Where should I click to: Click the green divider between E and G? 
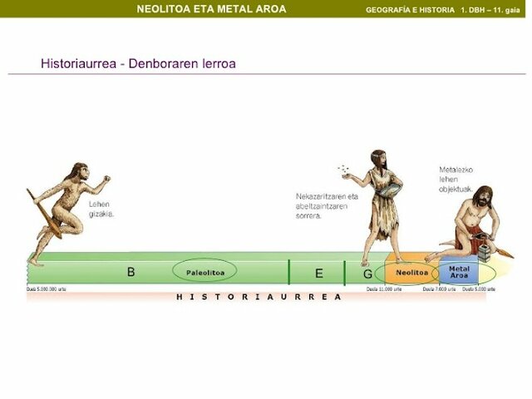[345, 273]
